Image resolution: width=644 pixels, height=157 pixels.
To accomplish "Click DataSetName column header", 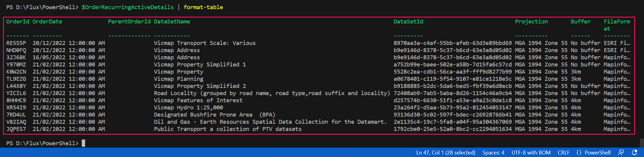I will (172, 21).
